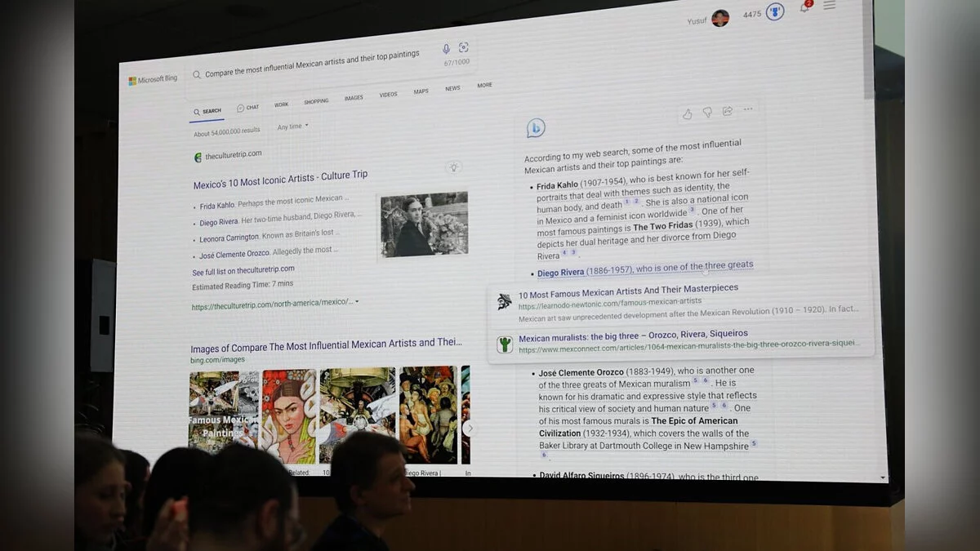
Task: Click theculturetrip.com favicon
Action: pos(198,157)
